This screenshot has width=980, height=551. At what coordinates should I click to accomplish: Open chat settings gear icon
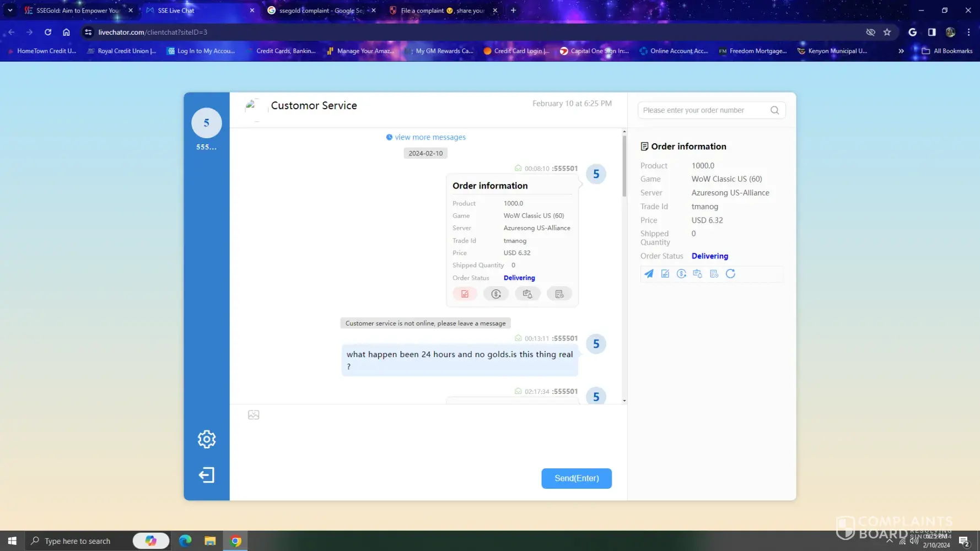click(x=207, y=439)
